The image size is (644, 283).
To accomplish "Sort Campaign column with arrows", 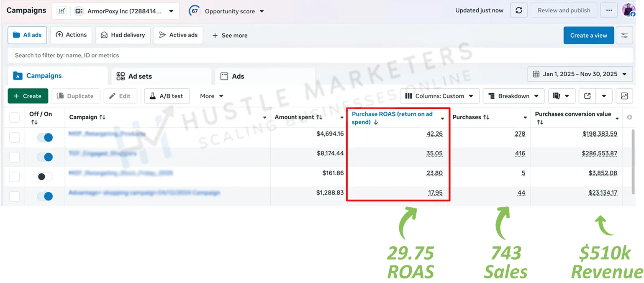I will 102,118.
